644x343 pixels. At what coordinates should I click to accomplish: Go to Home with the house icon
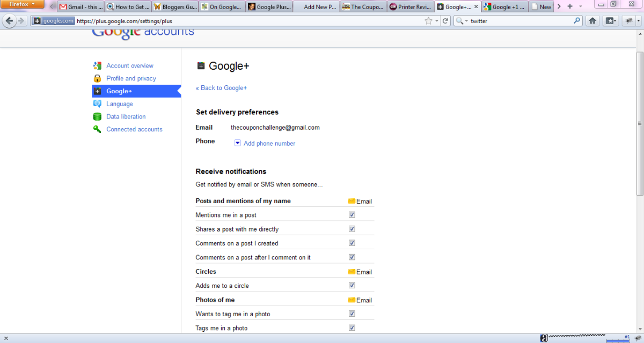tap(592, 21)
